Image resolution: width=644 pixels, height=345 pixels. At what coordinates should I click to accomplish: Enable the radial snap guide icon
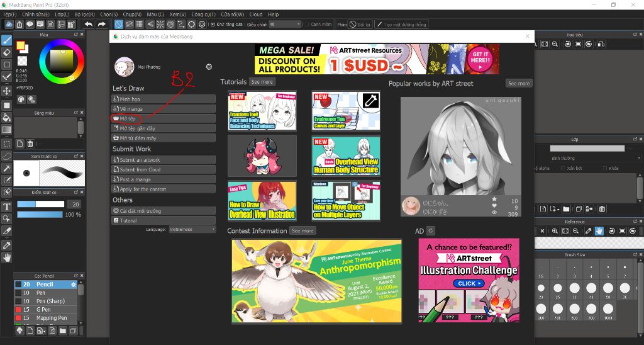[x=160, y=25]
